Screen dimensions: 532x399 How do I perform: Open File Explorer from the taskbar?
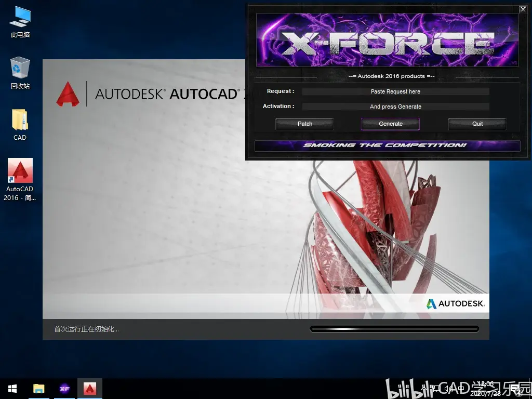tap(39, 389)
